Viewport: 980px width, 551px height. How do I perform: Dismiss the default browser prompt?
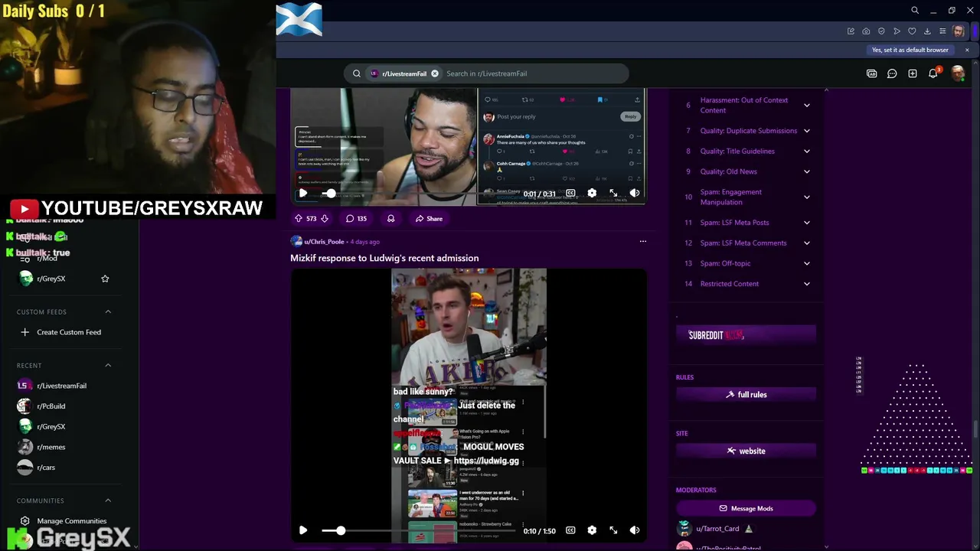point(967,50)
